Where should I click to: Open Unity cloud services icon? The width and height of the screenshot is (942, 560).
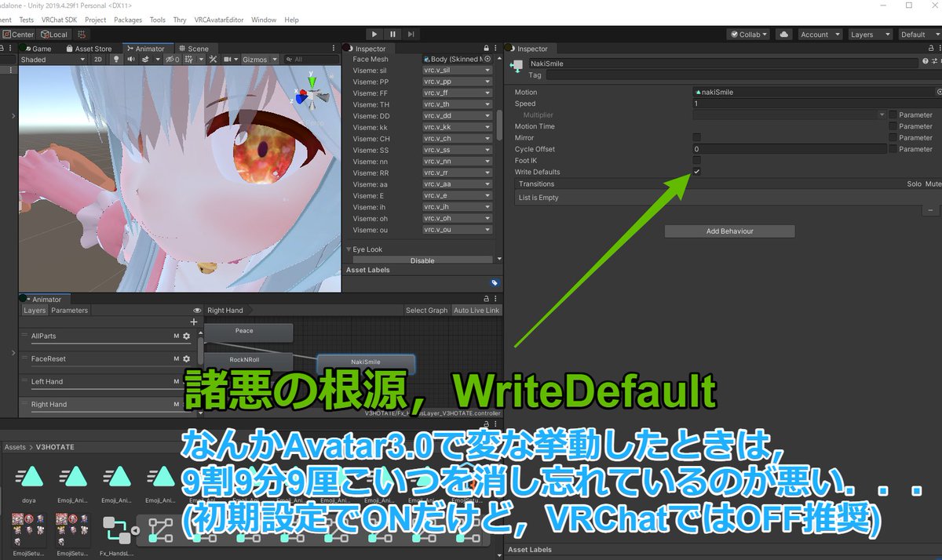click(x=783, y=35)
